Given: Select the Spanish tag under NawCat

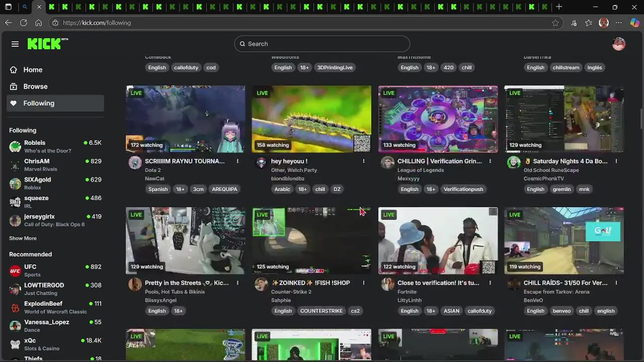Looking at the screenshot, I should [158, 189].
